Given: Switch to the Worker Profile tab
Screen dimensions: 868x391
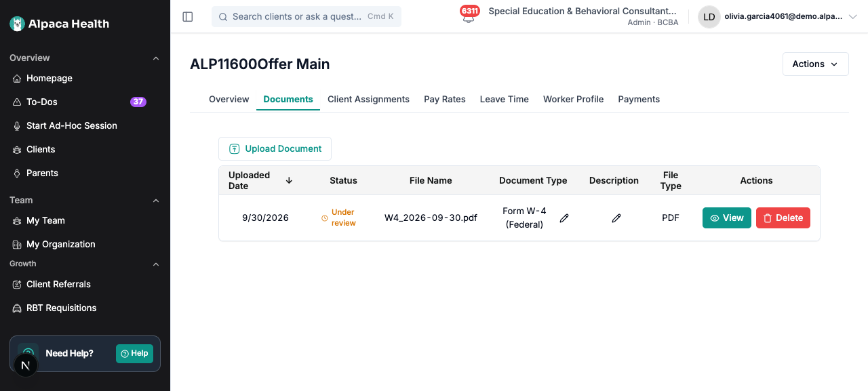Looking at the screenshot, I should [x=574, y=100].
